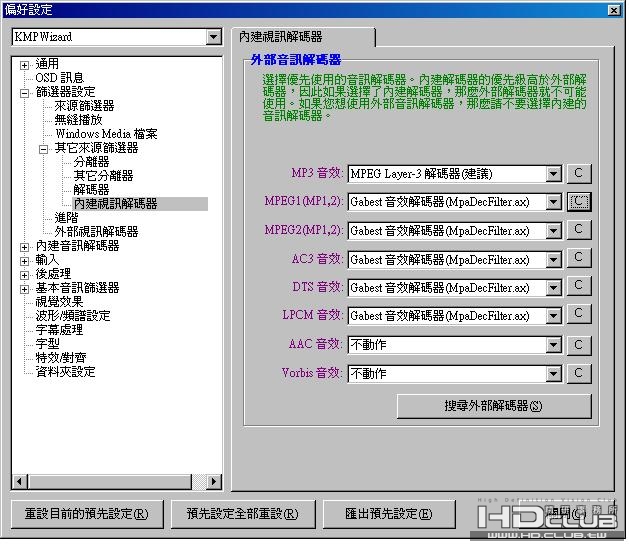Image resolution: width=629 pixels, height=546 pixels.
Task: Select 特效/對齊 in the tree
Action: click(61, 358)
